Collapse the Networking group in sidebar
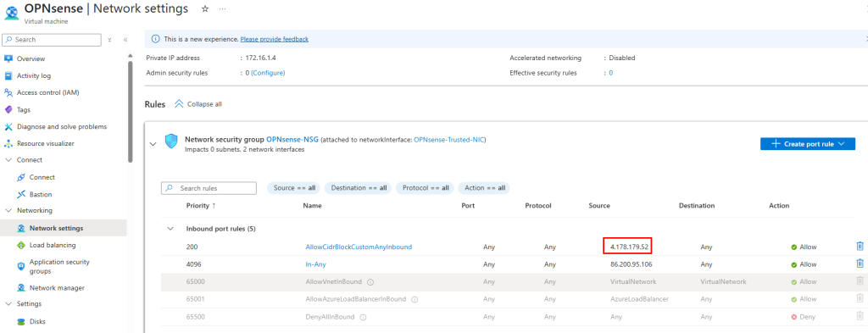868x333 pixels. point(8,211)
